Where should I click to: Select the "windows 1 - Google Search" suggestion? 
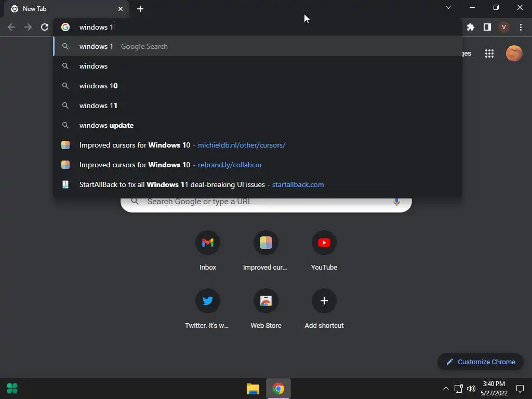(x=258, y=46)
